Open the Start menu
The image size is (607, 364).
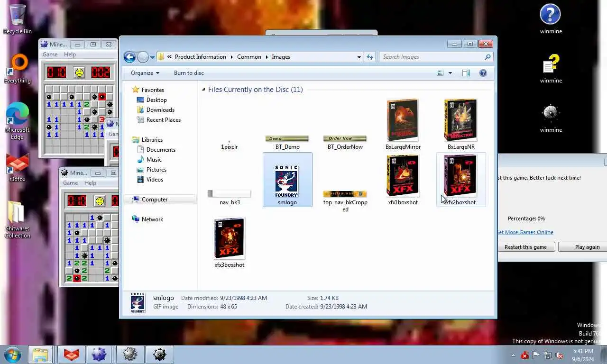click(13, 354)
